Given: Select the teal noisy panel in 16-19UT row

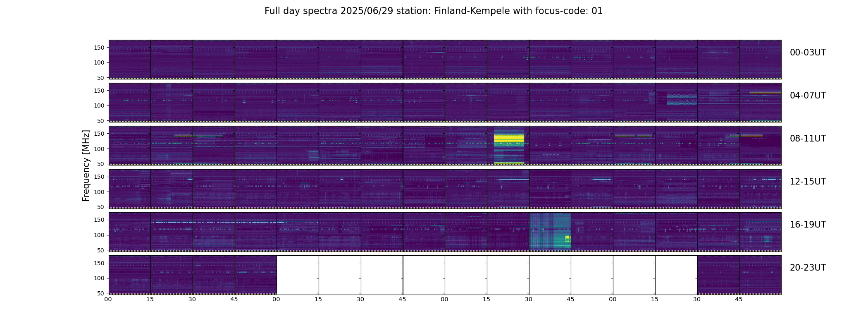Looking at the screenshot, I should [x=550, y=231].
